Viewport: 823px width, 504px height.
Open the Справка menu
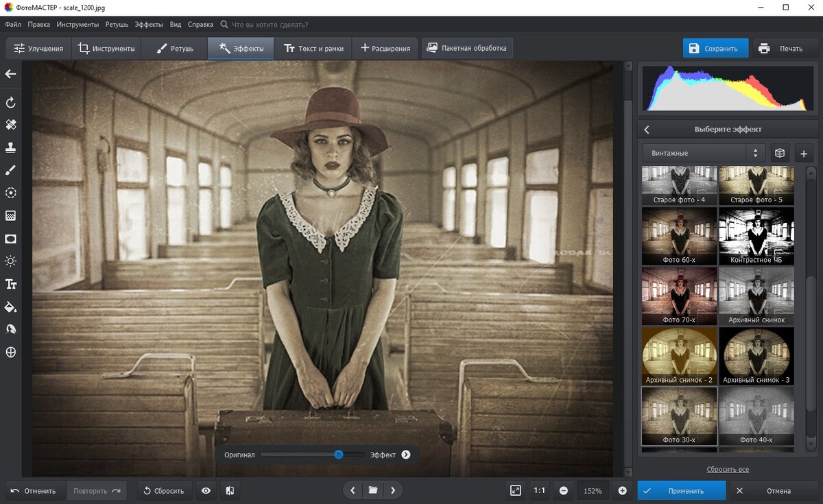[x=200, y=24]
